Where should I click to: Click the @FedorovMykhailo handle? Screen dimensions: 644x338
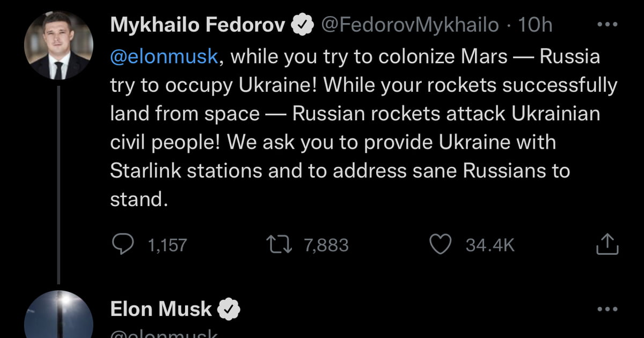coord(411,25)
